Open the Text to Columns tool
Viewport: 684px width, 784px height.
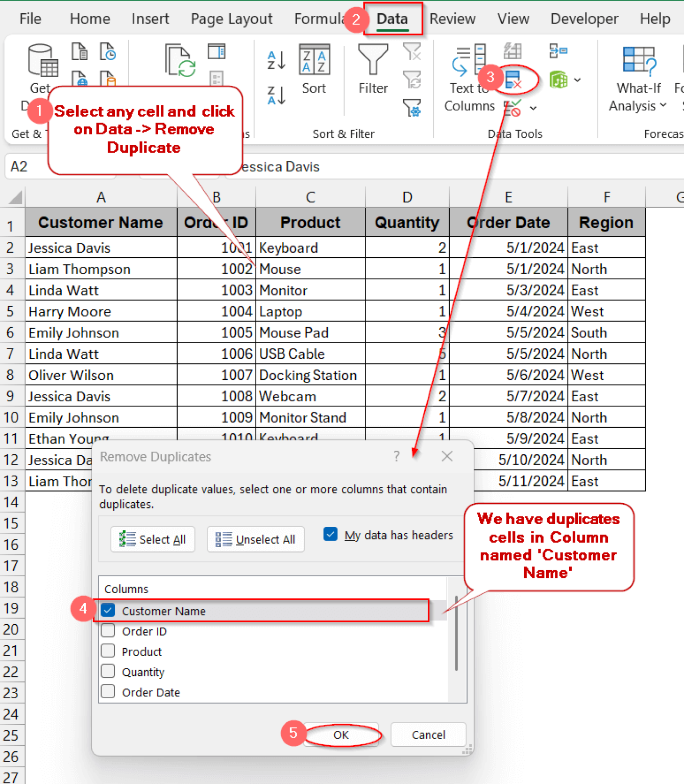(468, 71)
